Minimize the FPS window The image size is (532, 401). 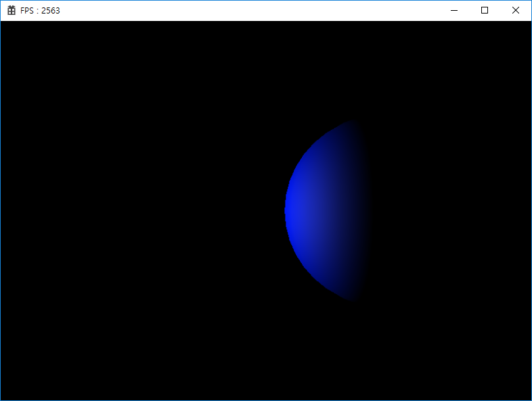(x=454, y=11)
